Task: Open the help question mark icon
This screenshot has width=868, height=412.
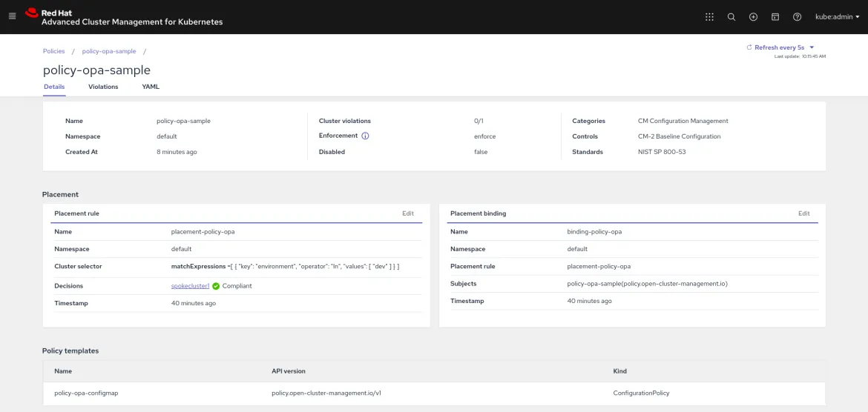Action: coord(797,16)
